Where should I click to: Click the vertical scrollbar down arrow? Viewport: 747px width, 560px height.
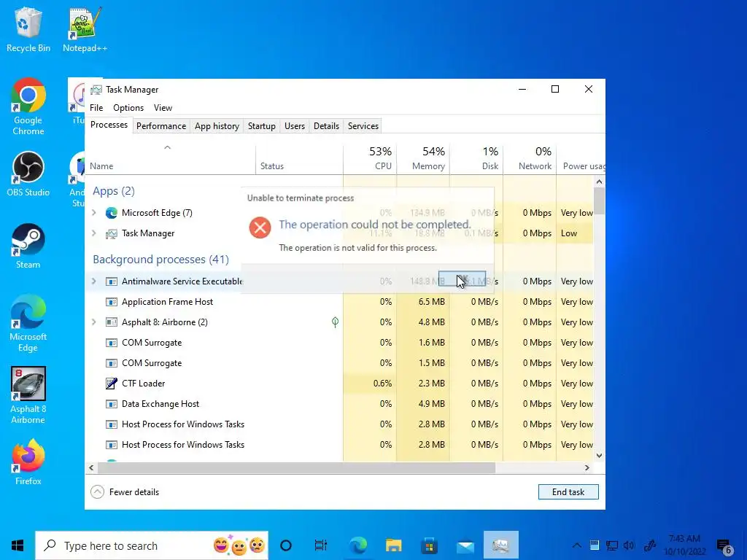(600, 456)
